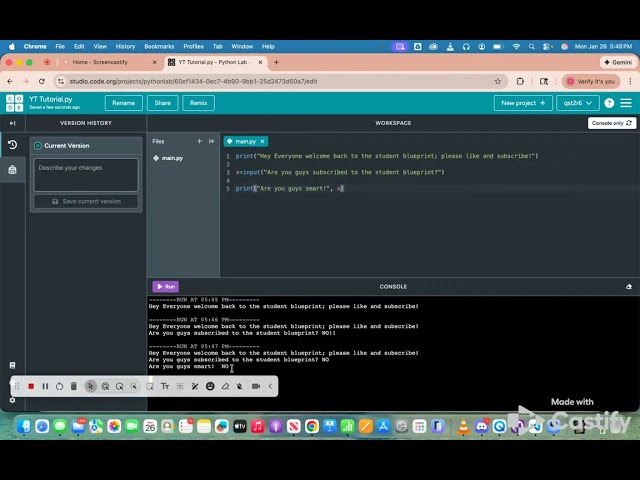Clear the console output

pyautogui.click(x=629, y=287)
